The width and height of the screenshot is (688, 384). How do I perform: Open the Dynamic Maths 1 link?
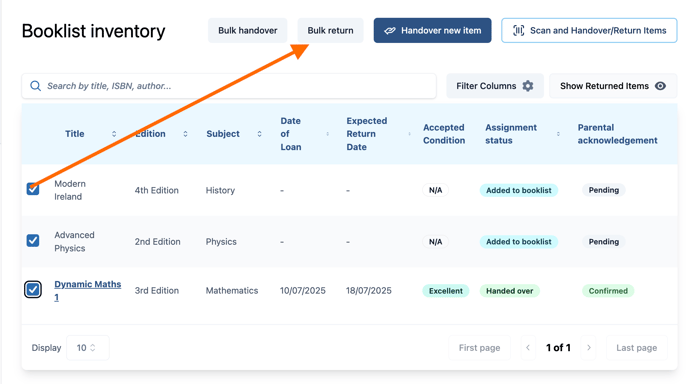87,291
